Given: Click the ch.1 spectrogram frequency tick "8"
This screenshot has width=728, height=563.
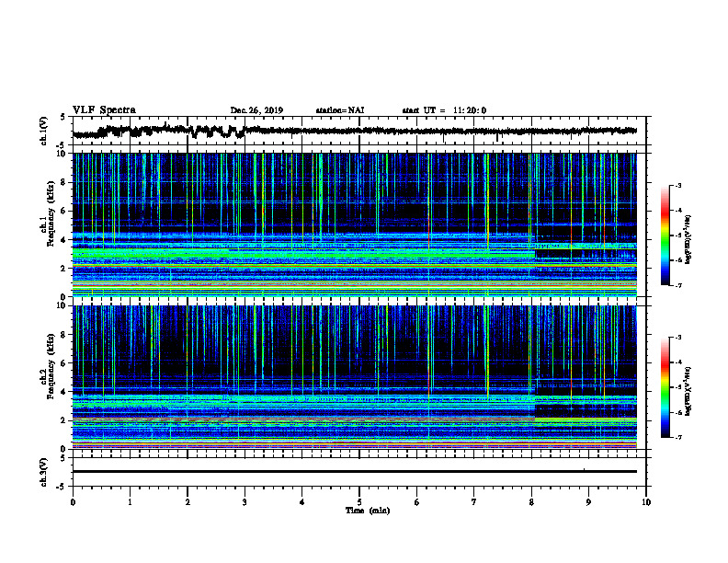Looking at the screenshot, I should (x=64, y=182).
